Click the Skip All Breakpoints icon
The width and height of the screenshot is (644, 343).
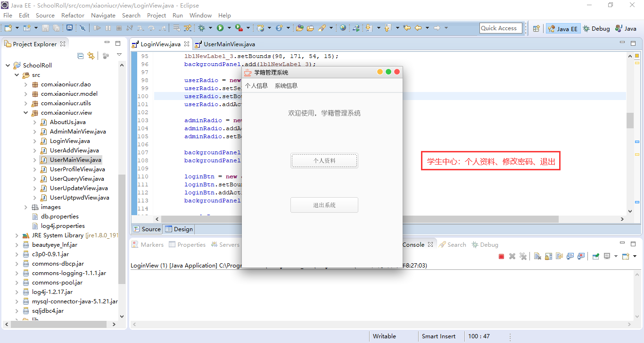pyautogui.click(x=83, y=28)
